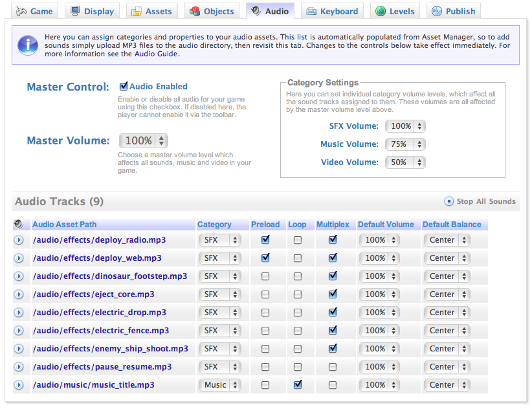
Task: Play the deploy_radio.mp3 track preview
Action: tap(19, 240)
